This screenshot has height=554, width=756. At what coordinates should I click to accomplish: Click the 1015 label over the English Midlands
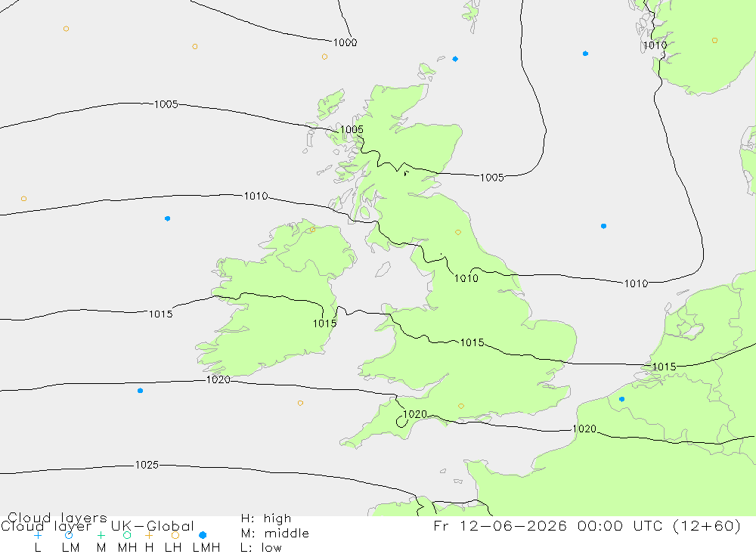point(472,342)
